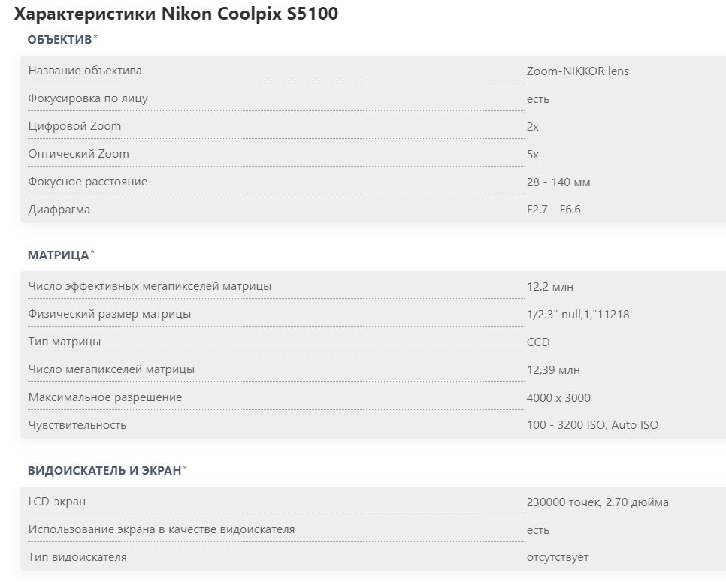726x588 pixels.
Task: Click the Тип видоискателя row label
Action: 77,557
